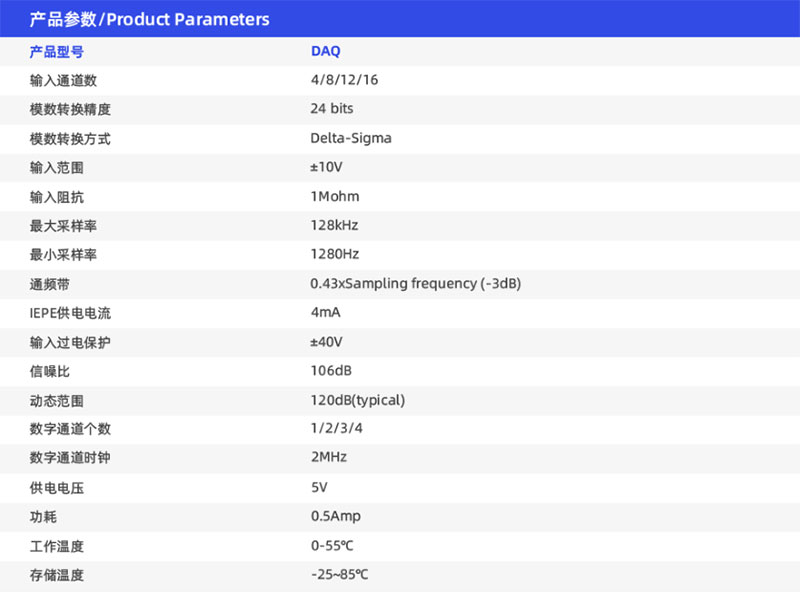Image resolution: width=800 pixels, height=592 pixels.
Task: Click the ±10V input range value
Action: pos(327,167)
